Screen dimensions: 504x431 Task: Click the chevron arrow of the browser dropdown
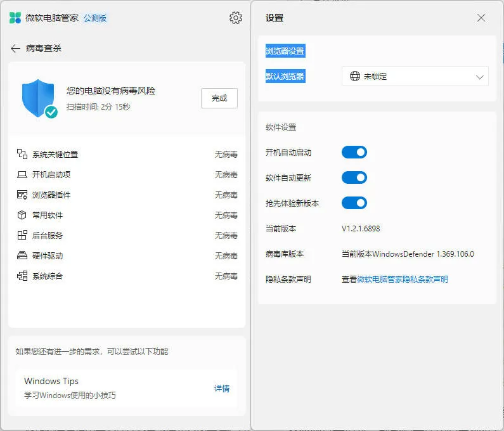point(479,77)
